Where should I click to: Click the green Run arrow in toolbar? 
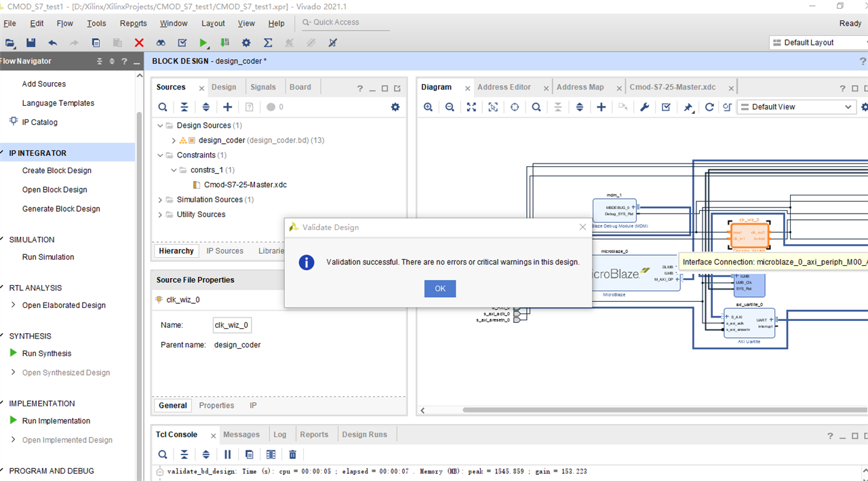[x=203, y=42]
